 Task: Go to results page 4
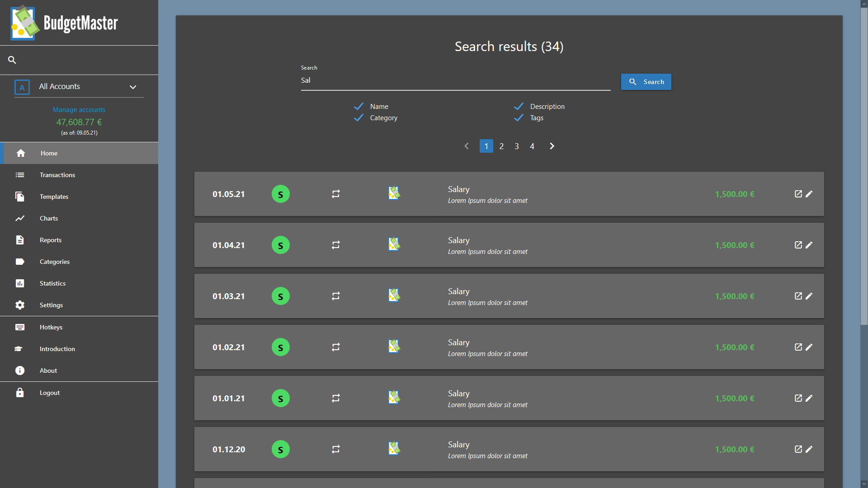click(532, 146)
